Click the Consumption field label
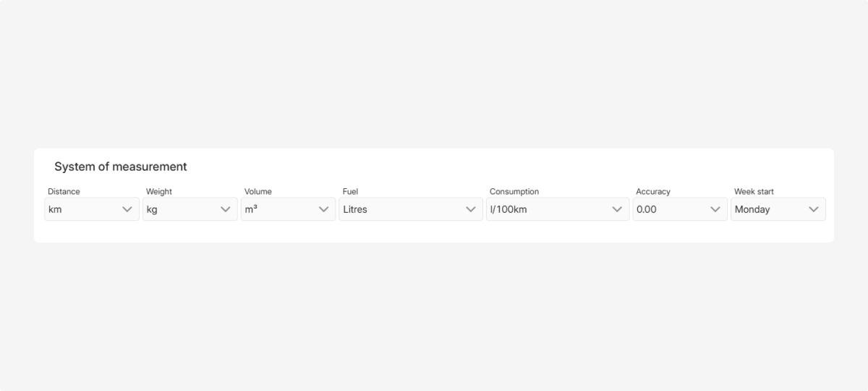This screenshot has height=391, width=868. (514, 192)
